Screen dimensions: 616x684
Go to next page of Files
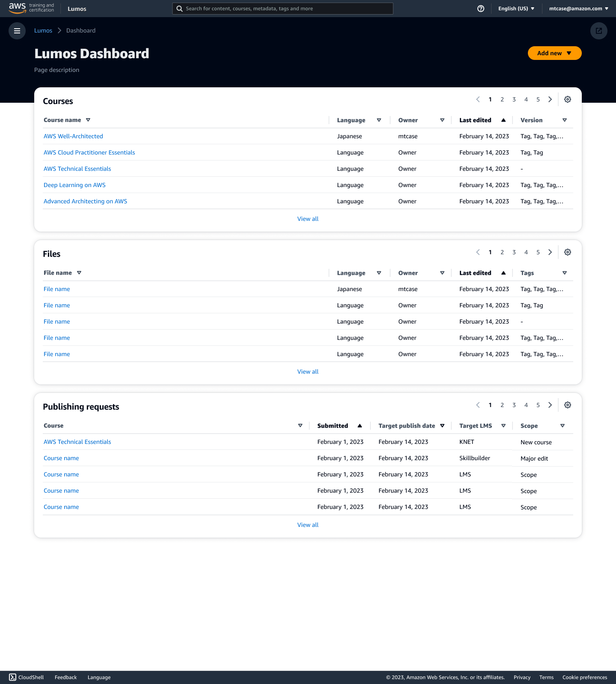pyautogui.click(x=550, y=252)
